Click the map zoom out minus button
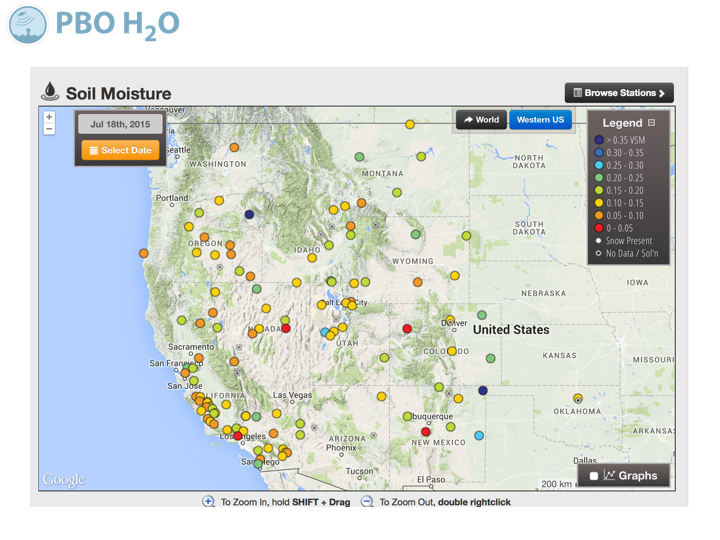 coord(49,129)
